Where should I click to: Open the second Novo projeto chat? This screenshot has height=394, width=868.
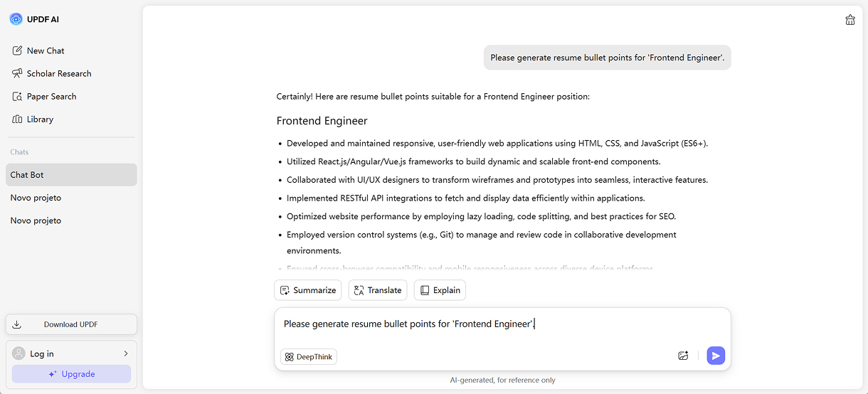[x=36, y=220]
